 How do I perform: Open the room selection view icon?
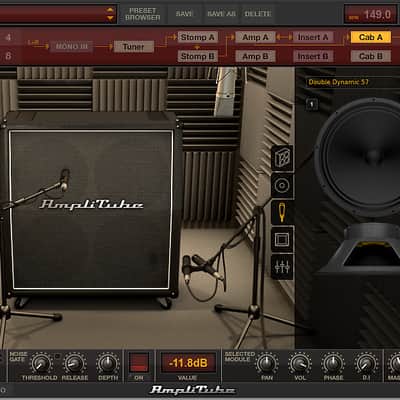point(282,239)
